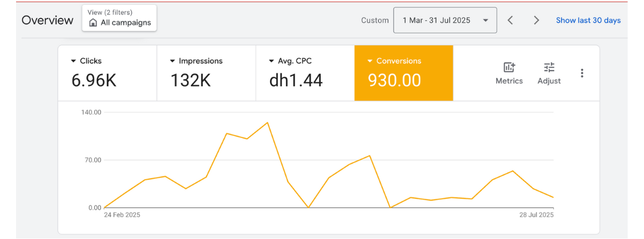Click the home icon beside All campaigns
644x239 pixels.
(x=93, y=23)
